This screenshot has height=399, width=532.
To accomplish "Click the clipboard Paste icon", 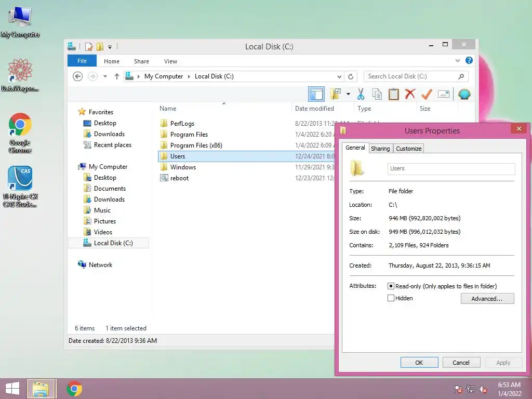I will coord(394,94).
